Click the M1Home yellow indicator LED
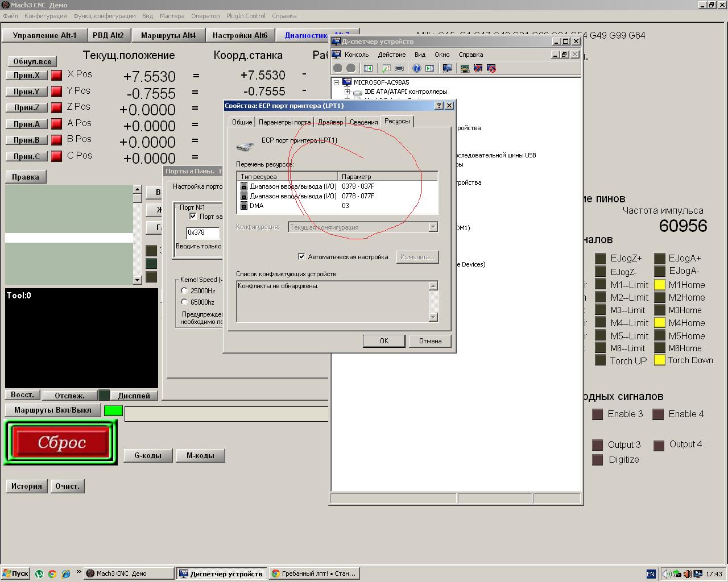This screenshot has height=582, width=728. [660, 285]
